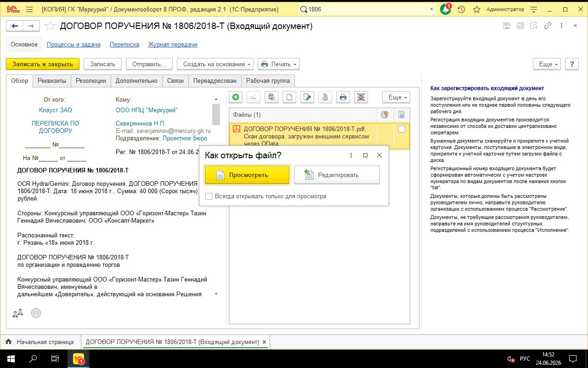Edit file with the pencil-page icon

click(307, 97)
